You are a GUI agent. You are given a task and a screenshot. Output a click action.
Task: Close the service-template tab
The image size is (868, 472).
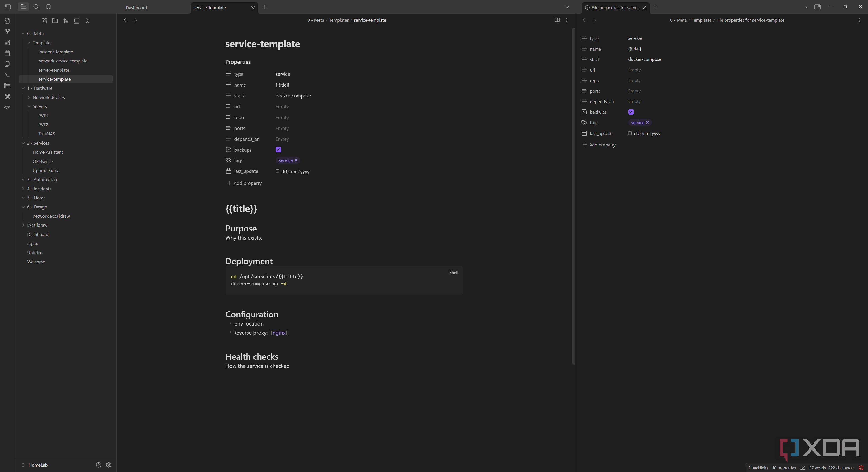coord(253,8)
